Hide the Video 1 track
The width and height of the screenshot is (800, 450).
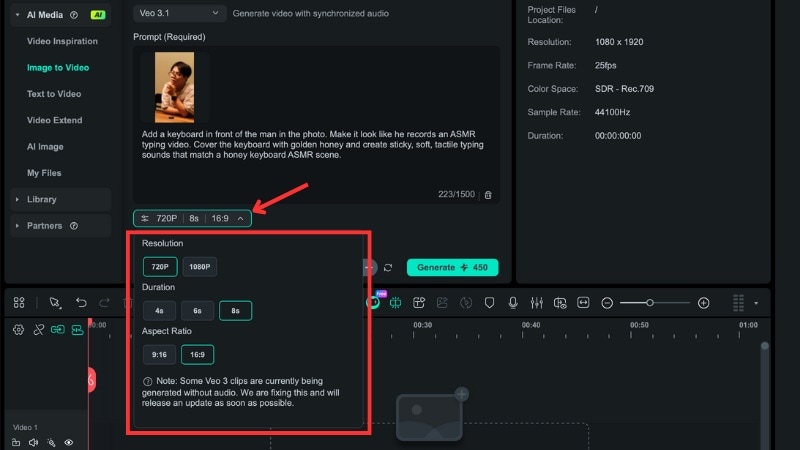(69, 442)
